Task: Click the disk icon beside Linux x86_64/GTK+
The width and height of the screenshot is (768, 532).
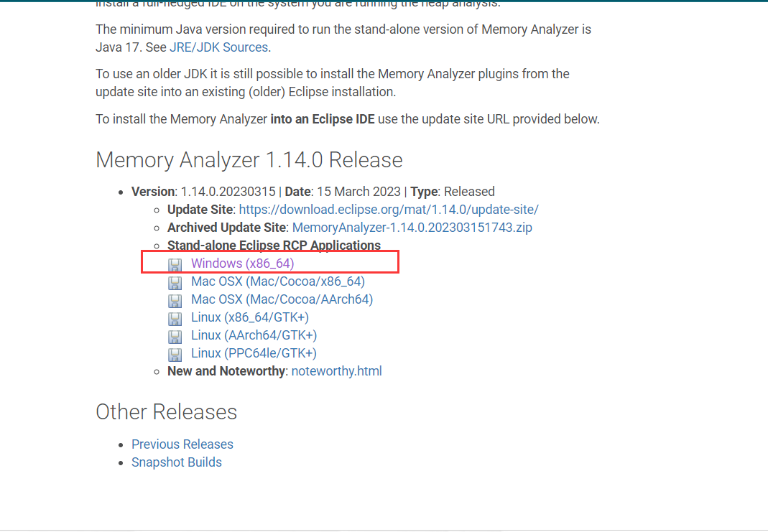Action: tap(175, 319)
